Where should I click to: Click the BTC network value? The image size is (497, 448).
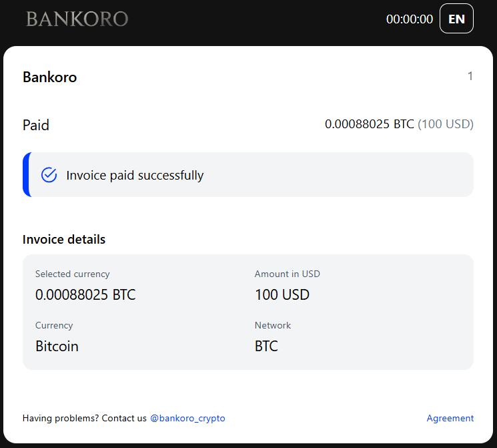click(x=266, y=346)
